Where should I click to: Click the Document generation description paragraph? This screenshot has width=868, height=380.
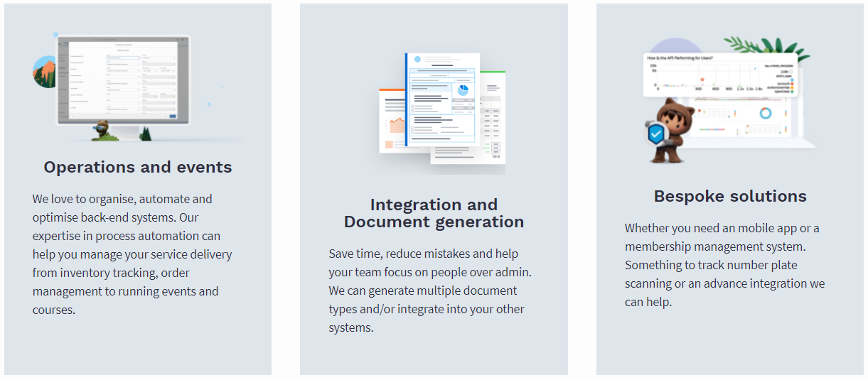click(430, 291)
